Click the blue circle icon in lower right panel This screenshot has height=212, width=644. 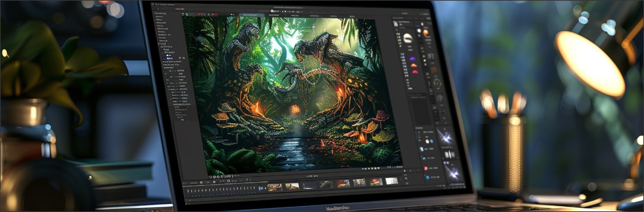(427, 177)
